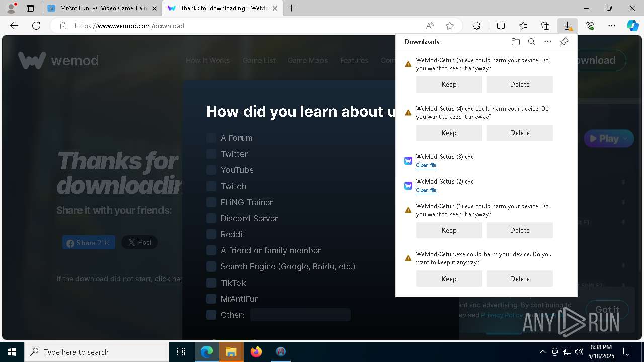Viewport: 644px width, 362px height.
Task: Open the tab actions menu icon
Action: [30, 8]
